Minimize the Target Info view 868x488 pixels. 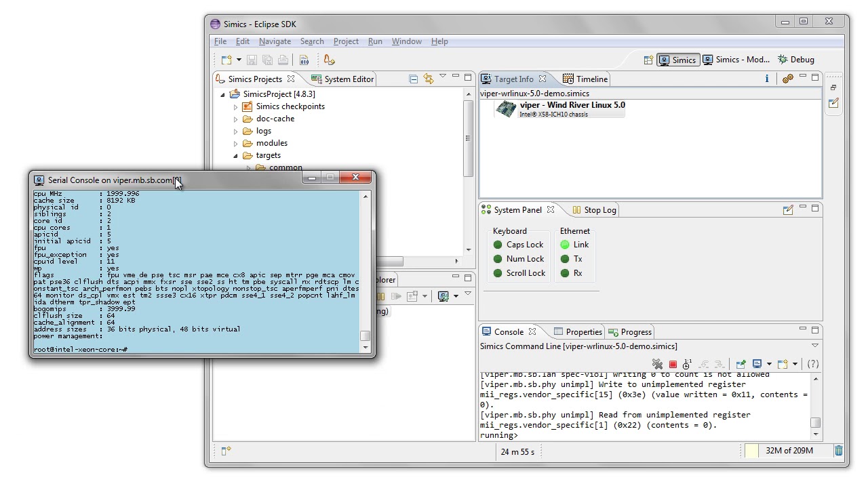803,76
